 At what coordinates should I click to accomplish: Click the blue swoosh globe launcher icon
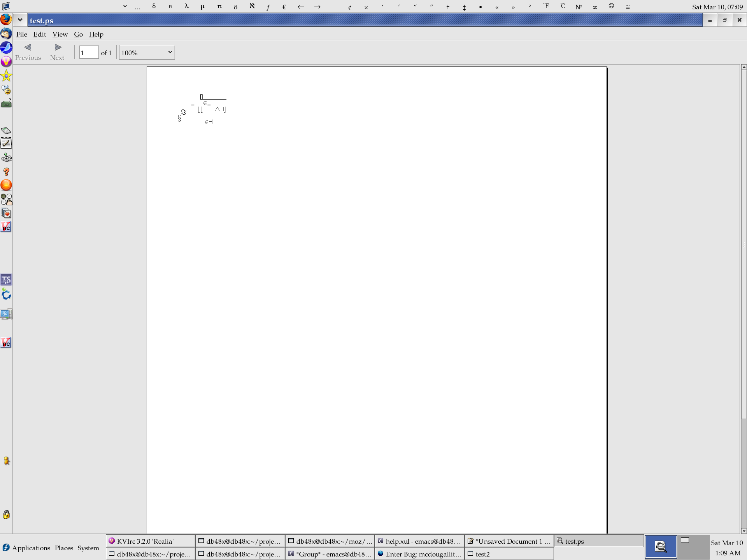(6, 47)
